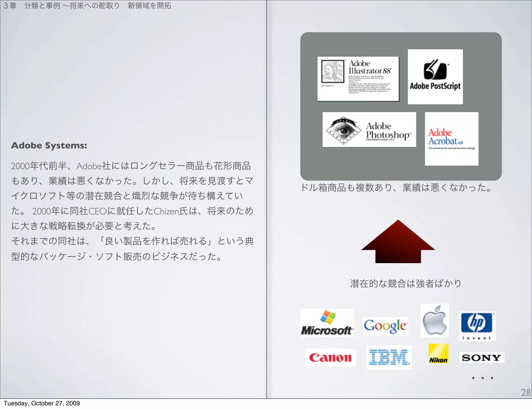532x409 pixels.
Task: Click the Microsoft logo
Action: (x=327, y=323)
